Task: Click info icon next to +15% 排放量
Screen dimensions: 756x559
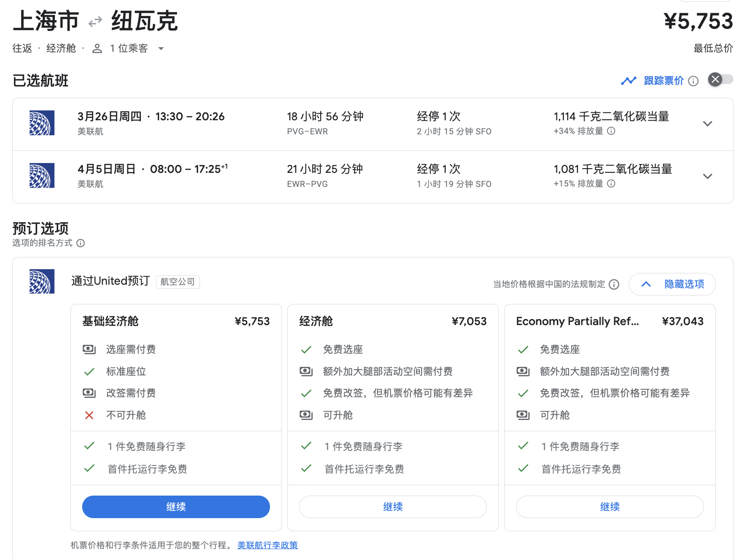Action: 611,184
